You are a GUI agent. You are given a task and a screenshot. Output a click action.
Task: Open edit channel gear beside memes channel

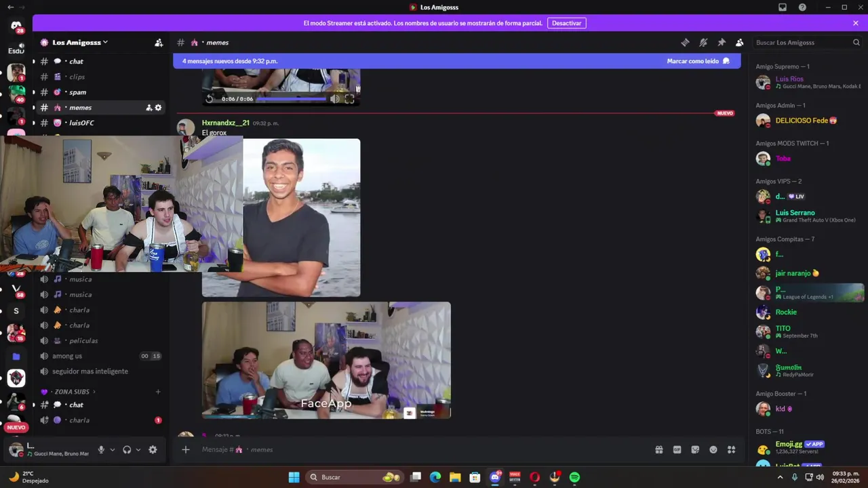point(159,108)
